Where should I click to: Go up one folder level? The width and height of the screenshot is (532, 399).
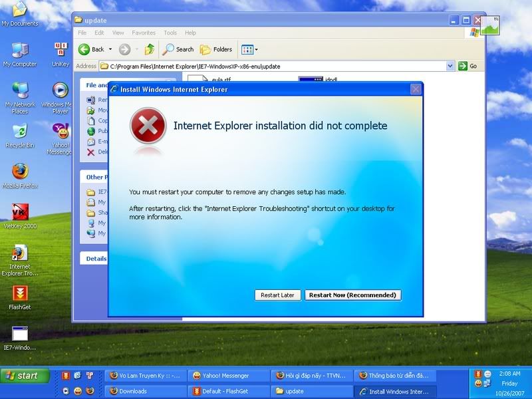[149, 49]
